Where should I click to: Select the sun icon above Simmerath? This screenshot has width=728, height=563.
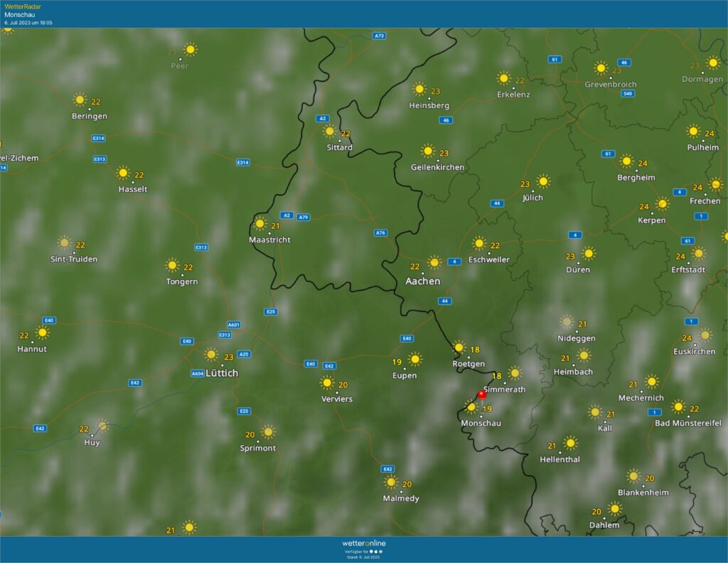pos(515,372)
